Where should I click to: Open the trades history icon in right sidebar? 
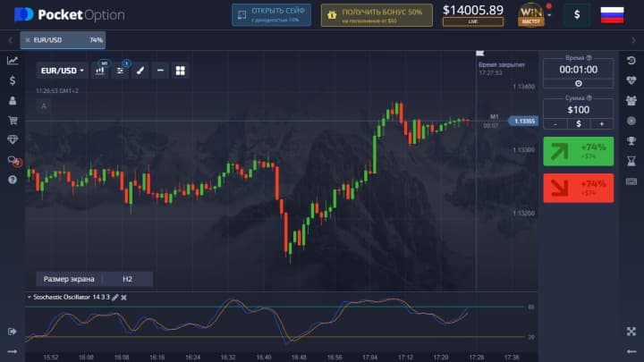[x=631, y=60]
